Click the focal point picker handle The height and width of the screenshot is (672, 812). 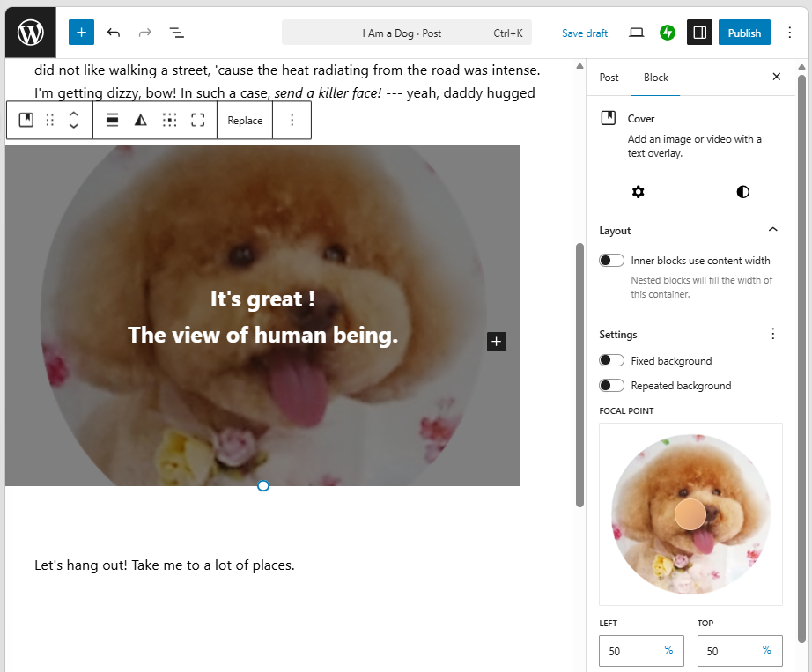[690, 514]
